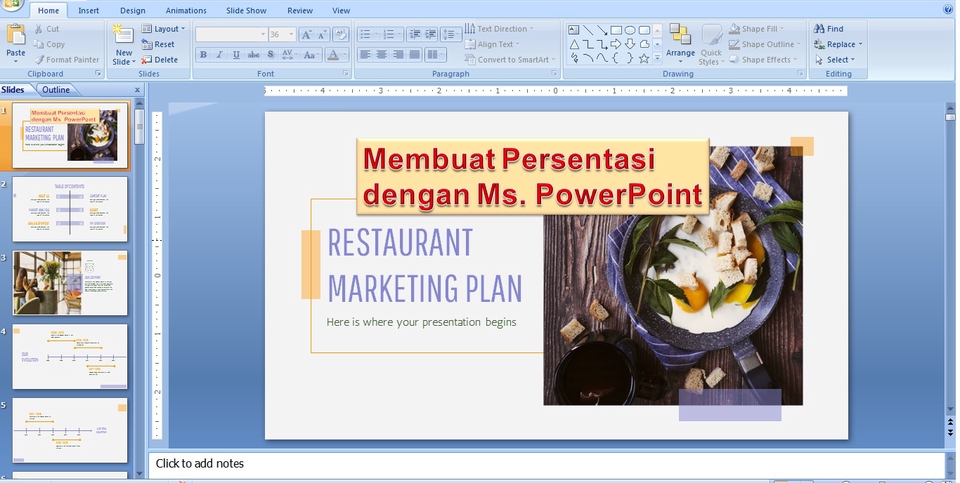Switch to the Outline pane tab
The width and height of the screenshot is (960, 483).
coord(55,89)
